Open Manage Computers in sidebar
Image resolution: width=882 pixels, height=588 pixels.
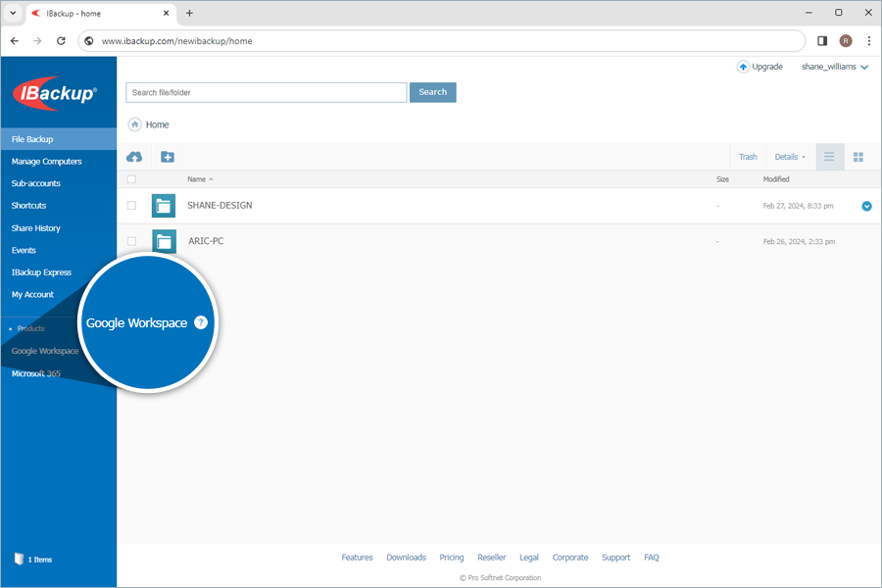point(47,162)
